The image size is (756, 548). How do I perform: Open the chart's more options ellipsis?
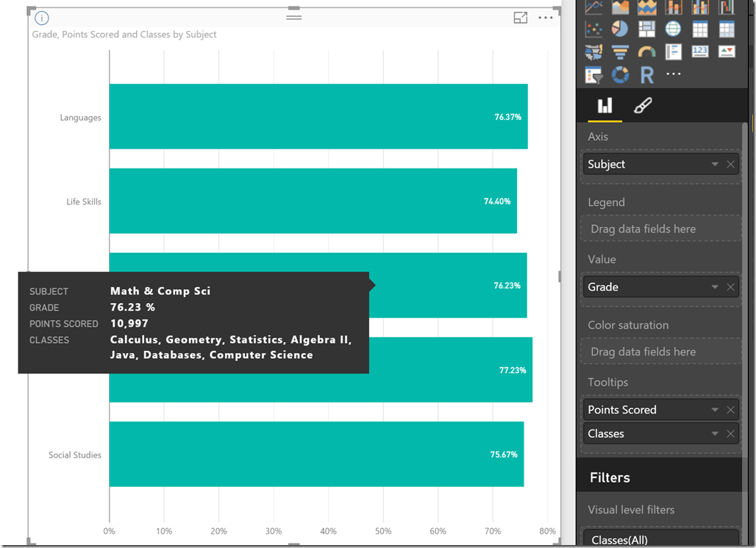click(545, 18)
